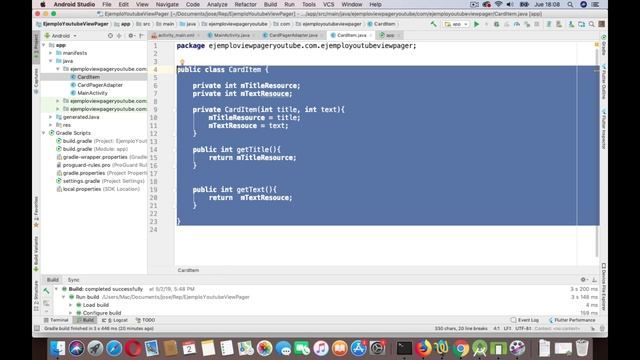Click the macOS Spotlight search icon in menu bar
The image size is (640, 360).
(570, 4)
